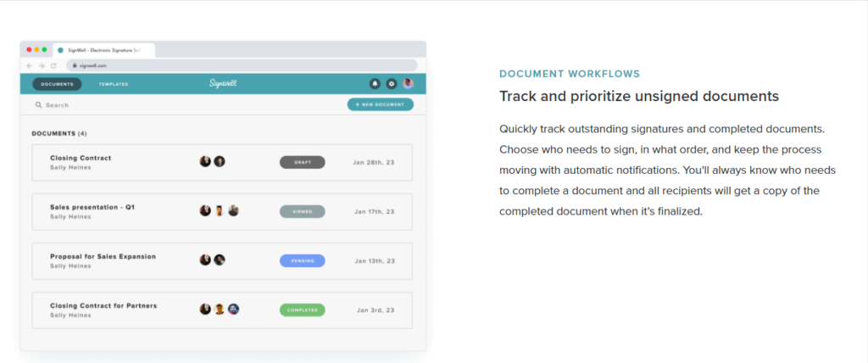Click the Draft status badge

303,162
